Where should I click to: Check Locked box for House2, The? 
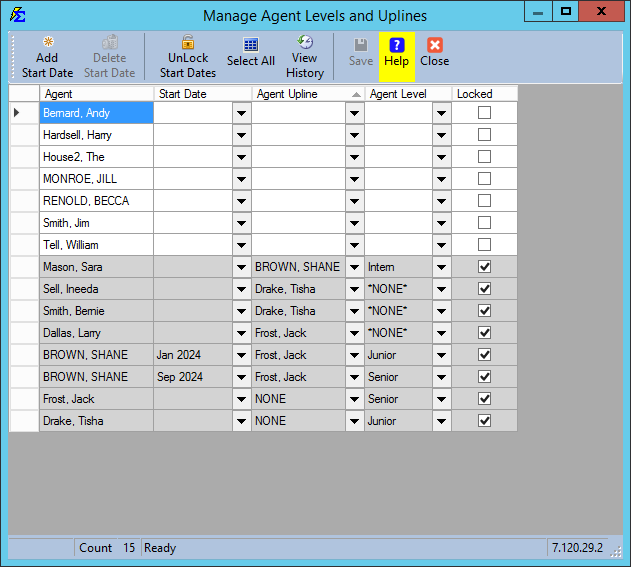tap(484, 157)
